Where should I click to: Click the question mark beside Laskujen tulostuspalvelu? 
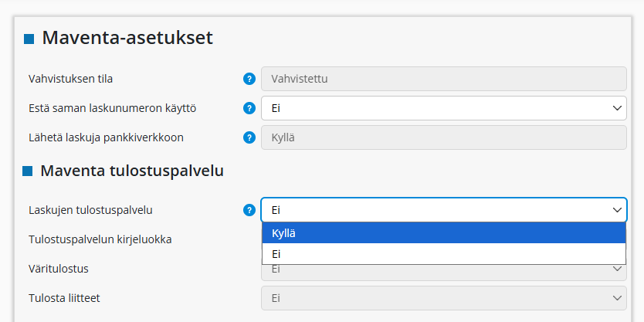tap(249, 210)
